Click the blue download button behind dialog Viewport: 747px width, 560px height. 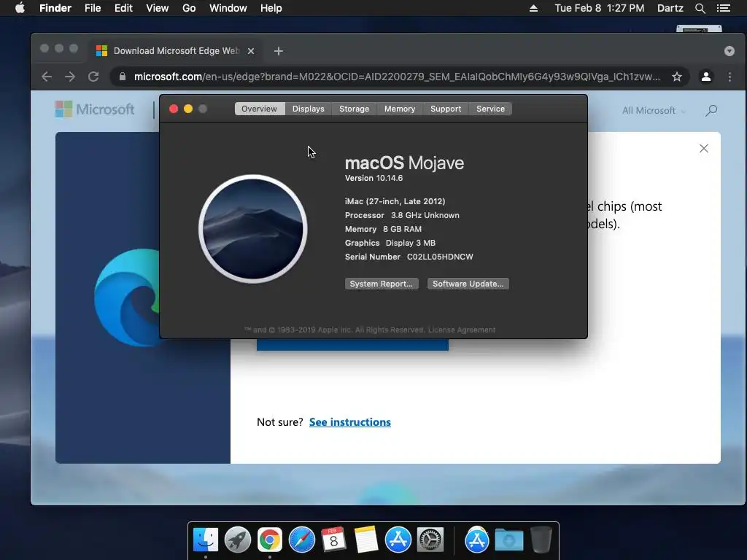pyautogui.click(x=352, y=345)
